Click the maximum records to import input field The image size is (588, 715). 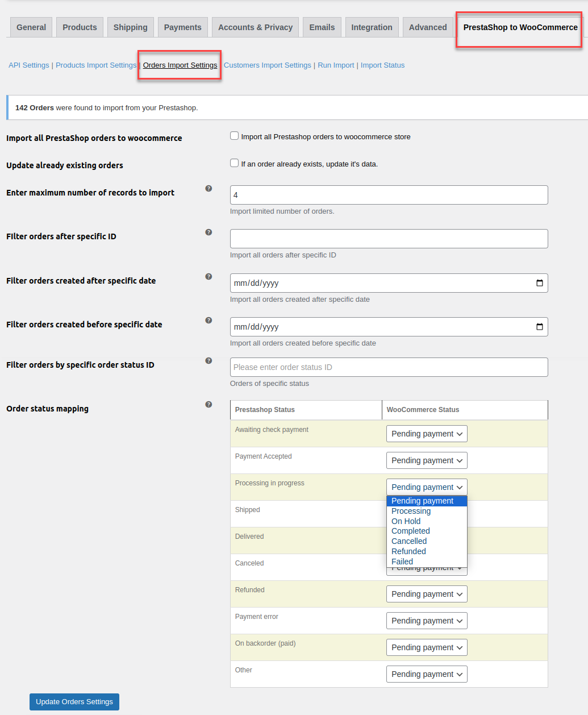coord(389,194)
